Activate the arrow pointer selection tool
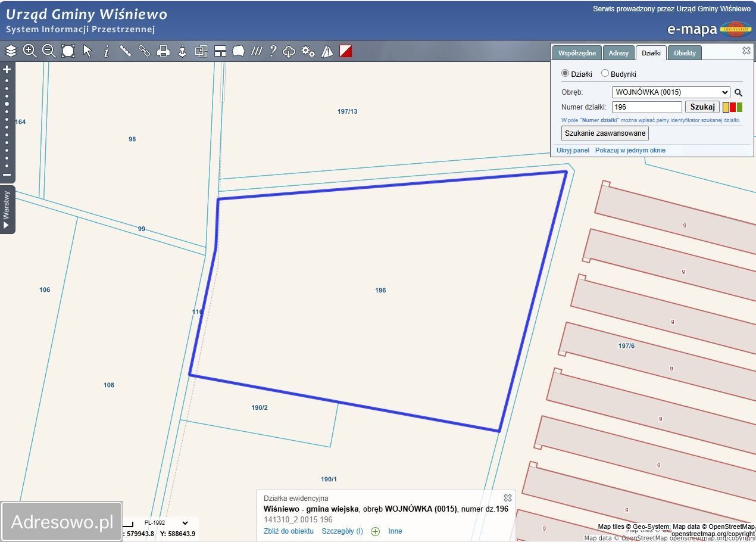Screen dimensions: 756x542 click(88, 51)
